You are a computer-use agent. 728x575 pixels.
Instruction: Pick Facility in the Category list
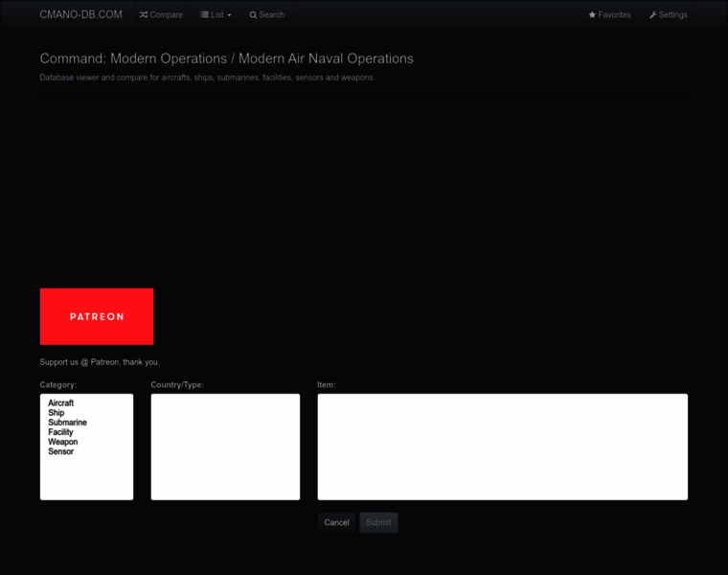pyautogui.click(x=60, y=432)
